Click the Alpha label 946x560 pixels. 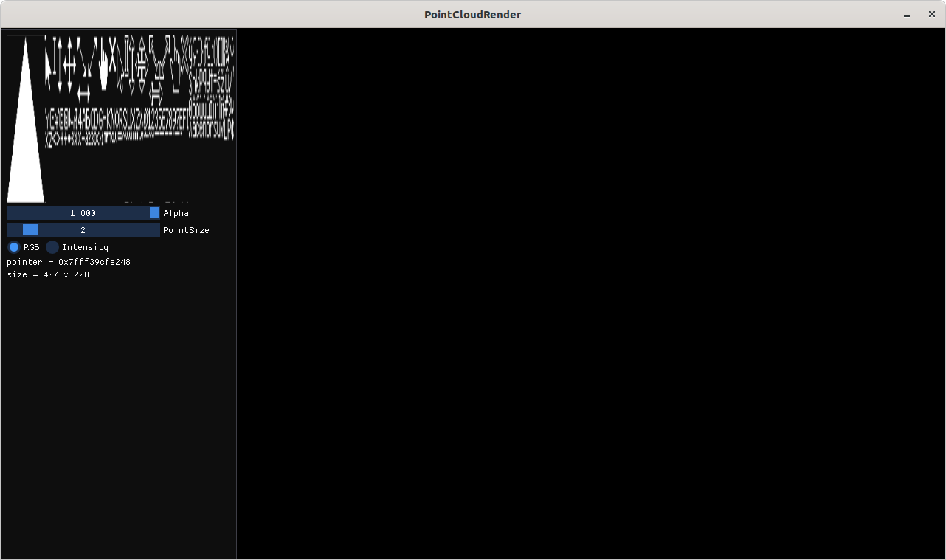tap(176, 213)
